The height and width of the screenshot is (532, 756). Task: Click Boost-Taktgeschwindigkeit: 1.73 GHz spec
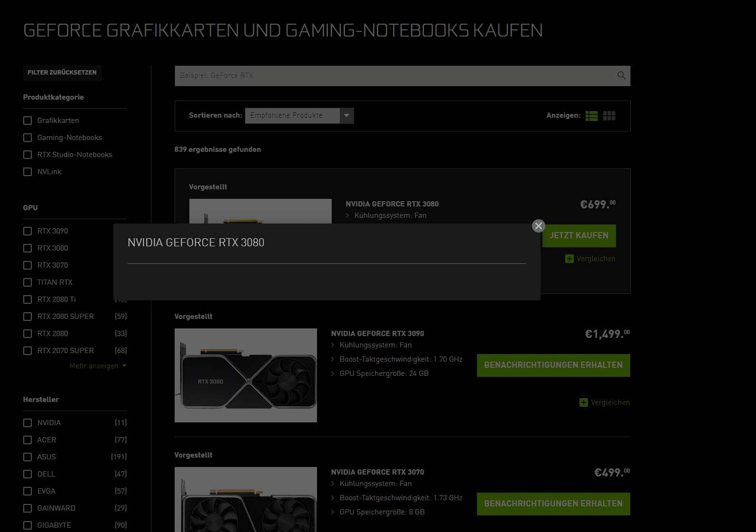(x=401, y=498)
